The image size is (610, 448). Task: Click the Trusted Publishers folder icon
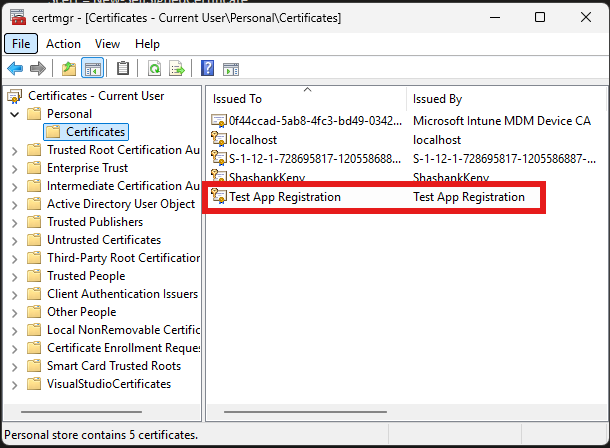pos(34,222)
